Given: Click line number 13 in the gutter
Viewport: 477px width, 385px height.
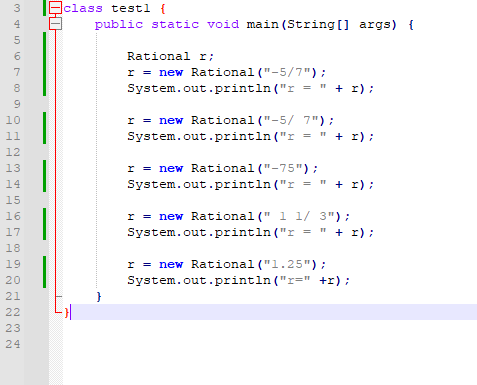Looking at the screenshot, I should coord(13,168).
